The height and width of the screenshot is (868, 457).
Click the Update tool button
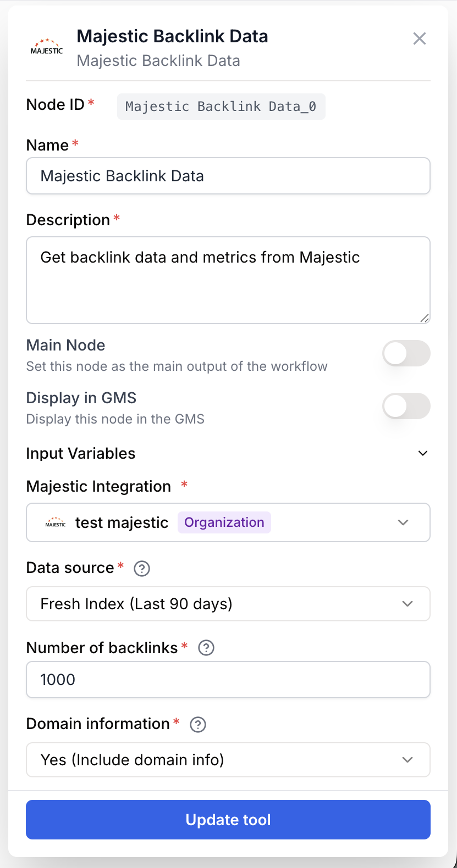pos(228,820)
